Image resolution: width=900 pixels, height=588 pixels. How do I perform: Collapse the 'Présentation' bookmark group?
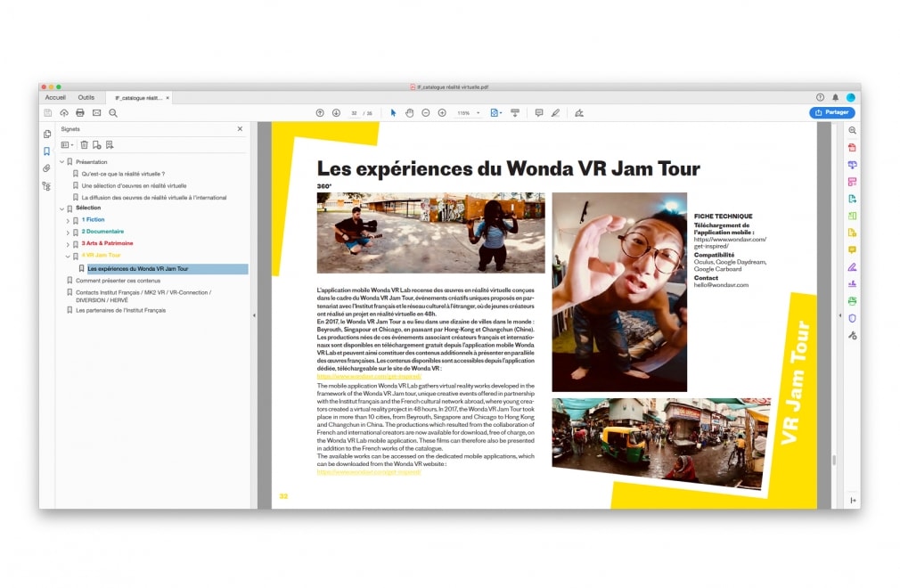pos(61,162)
